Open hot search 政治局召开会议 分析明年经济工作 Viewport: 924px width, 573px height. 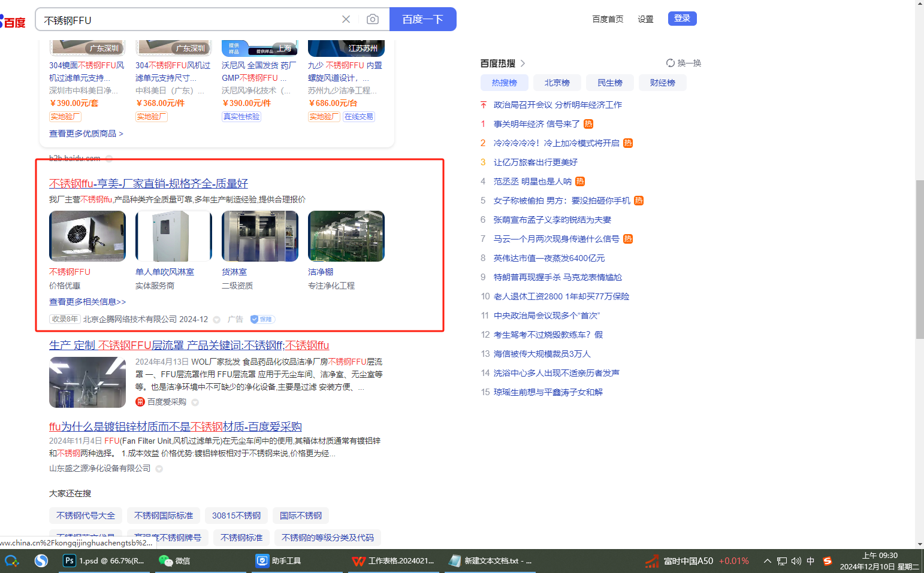558,105
